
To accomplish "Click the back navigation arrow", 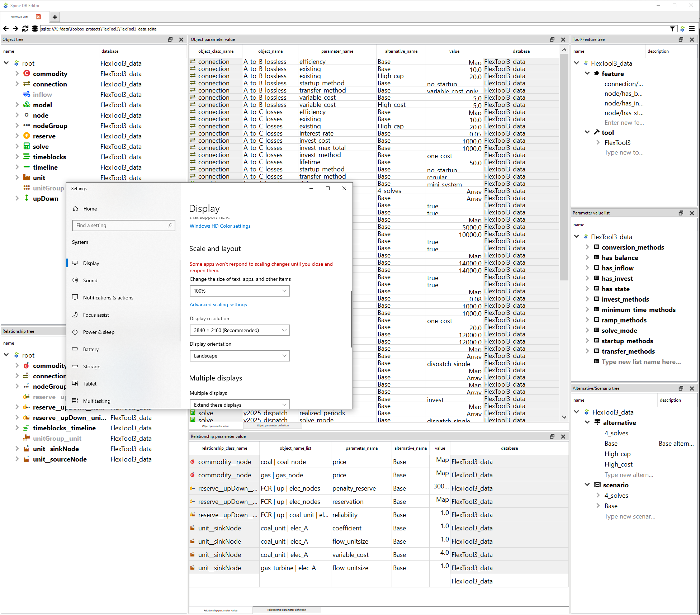I will point(6,29).
